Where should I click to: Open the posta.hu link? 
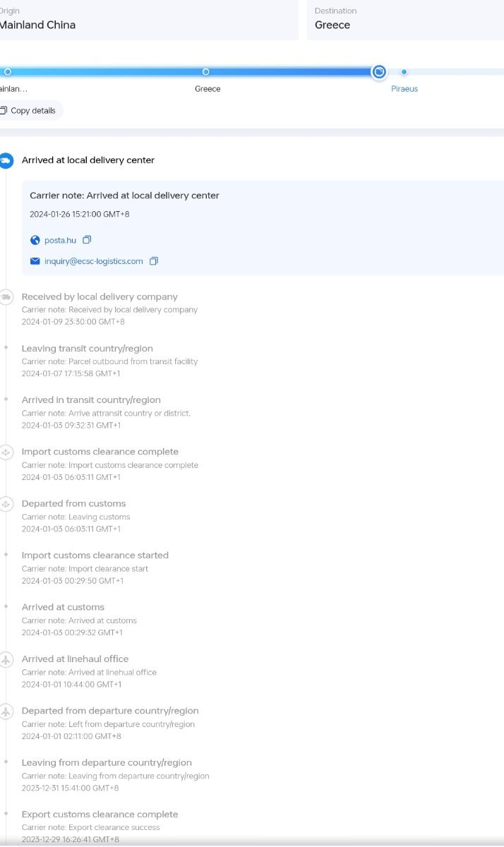click(60, 240)
